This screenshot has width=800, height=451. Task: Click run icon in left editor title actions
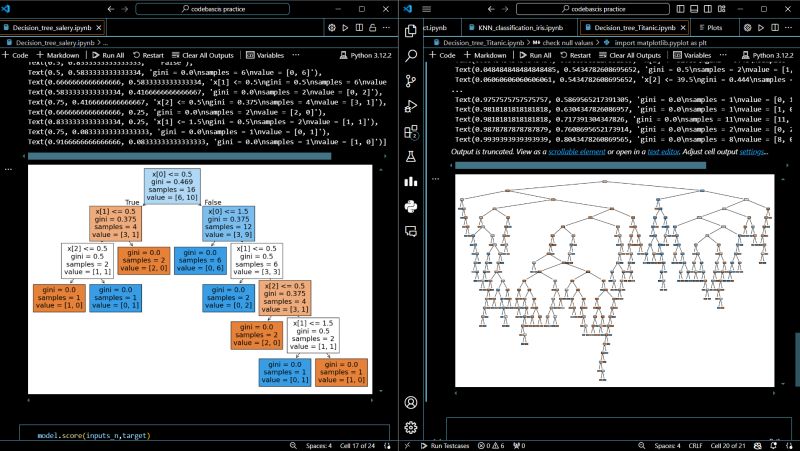[x=345, y=28]
